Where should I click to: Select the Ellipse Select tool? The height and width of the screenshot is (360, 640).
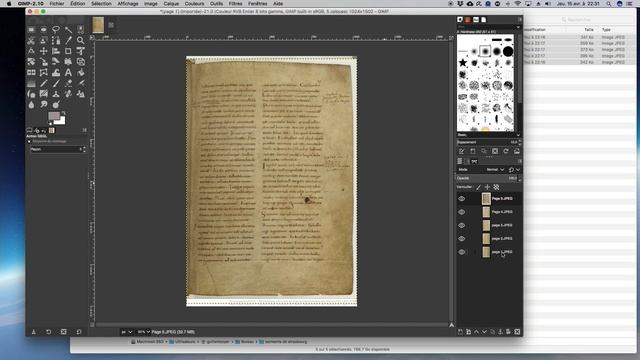(43, 30)
